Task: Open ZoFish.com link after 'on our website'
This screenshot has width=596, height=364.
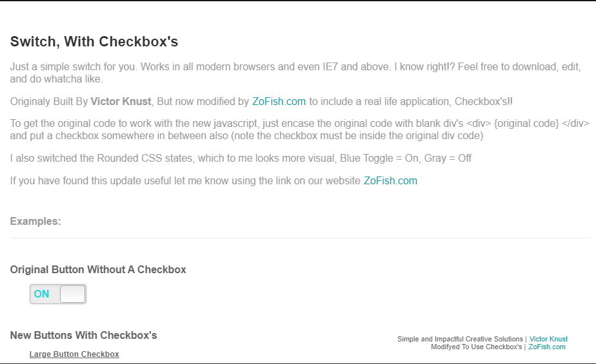Action: 390,180
